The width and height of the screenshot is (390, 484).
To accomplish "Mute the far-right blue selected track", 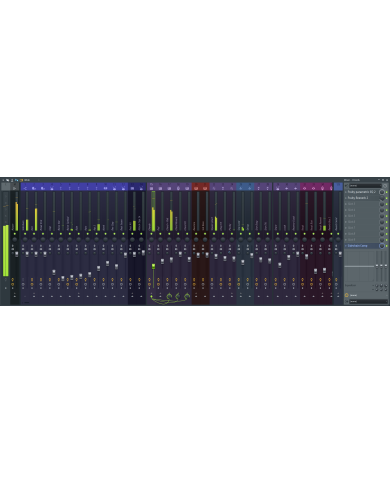I will 338,234.
